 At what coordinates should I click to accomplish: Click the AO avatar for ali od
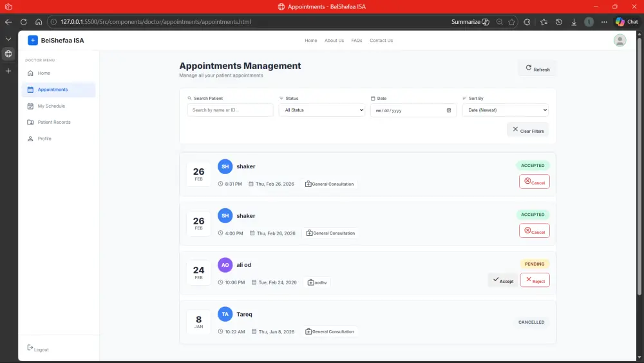pyautogui.click(x=225, y=265)
